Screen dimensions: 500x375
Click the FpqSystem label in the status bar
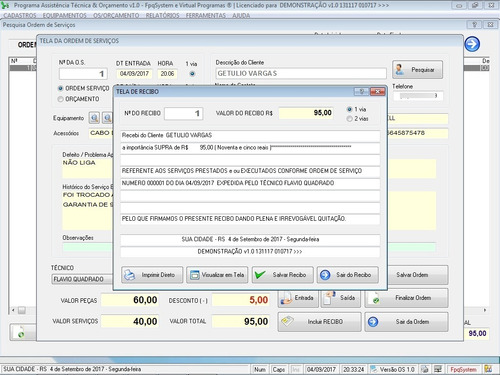point(463,369)
